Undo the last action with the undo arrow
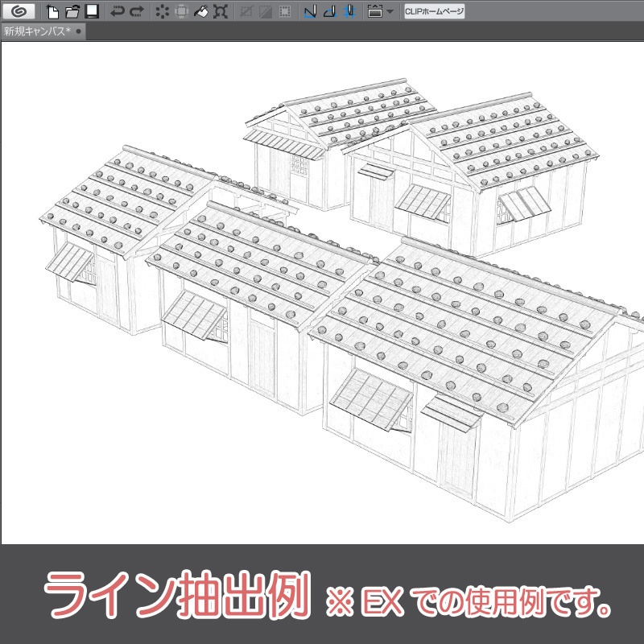644x644 pixels. click(x=116, y=10)
